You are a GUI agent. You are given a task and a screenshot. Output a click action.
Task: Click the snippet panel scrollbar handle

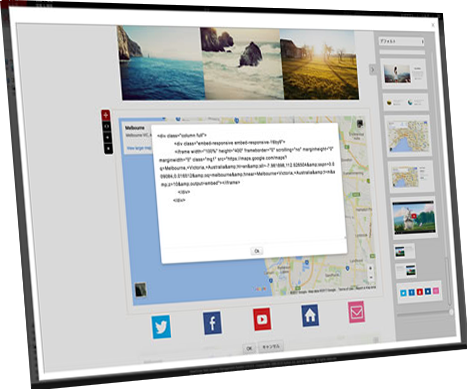448,282
